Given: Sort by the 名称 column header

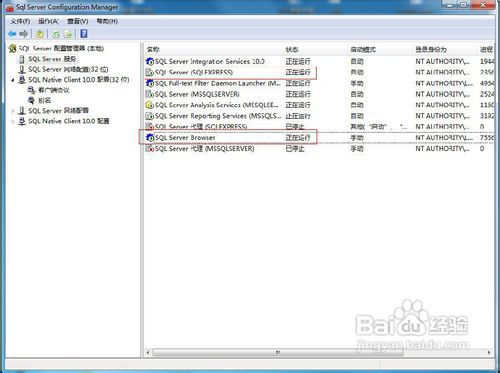Looking at the screenshot, I should [x=153, y=49].
